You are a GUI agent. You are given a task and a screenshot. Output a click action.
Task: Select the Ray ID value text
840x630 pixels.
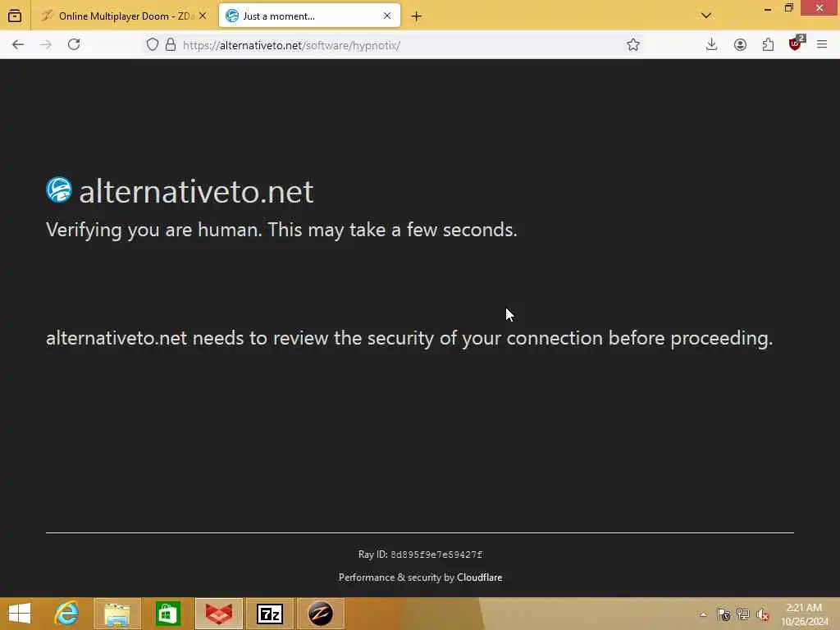pos(436,555)
